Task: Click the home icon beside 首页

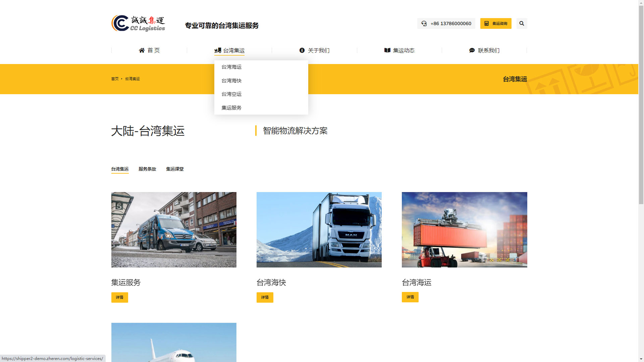Action: (142, 50)
